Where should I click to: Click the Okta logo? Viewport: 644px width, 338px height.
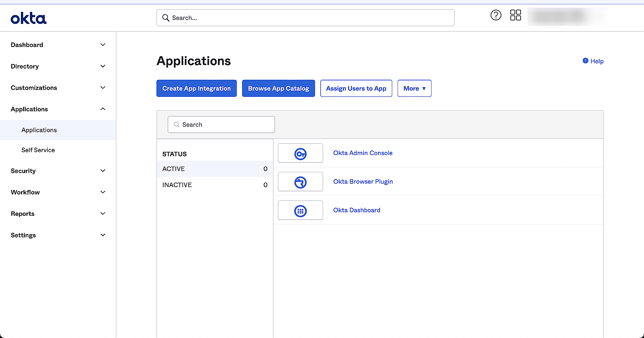pos(29,18)
